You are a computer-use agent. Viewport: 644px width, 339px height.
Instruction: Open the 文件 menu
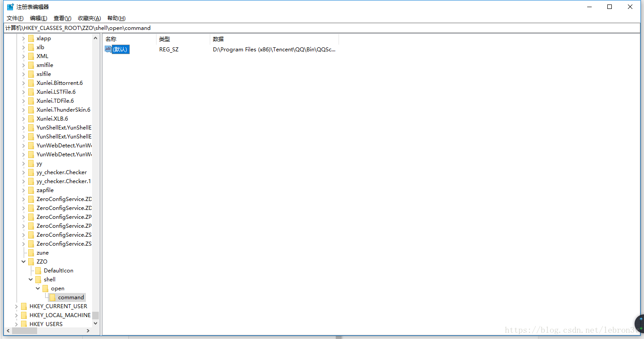pyautogui.click(x=15, y=18)
